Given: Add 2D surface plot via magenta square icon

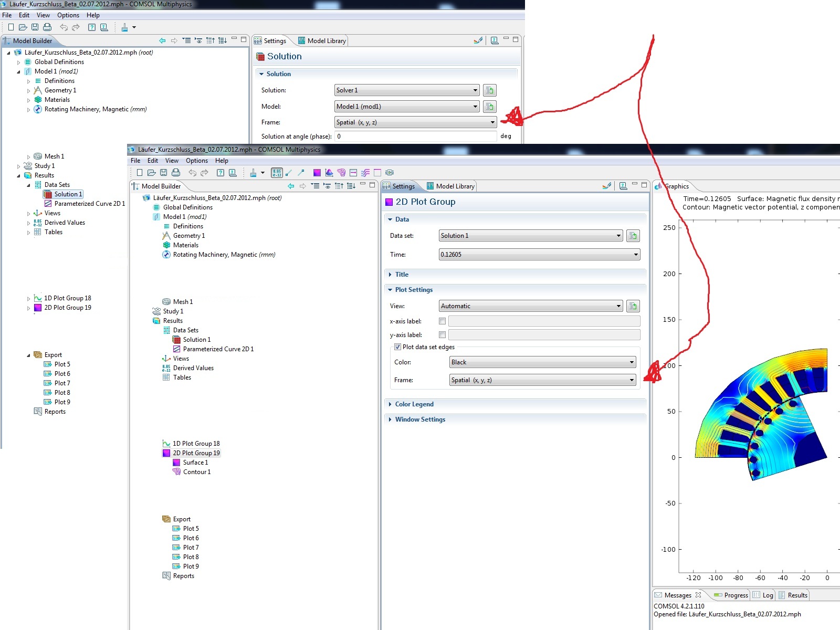Looking at the screenshot, I should 317,172.
